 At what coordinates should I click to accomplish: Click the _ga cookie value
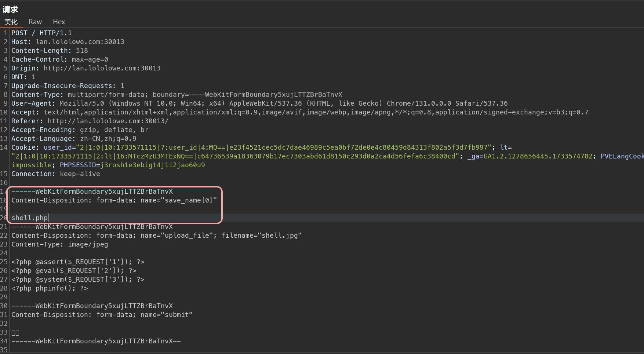click(538, 156)
